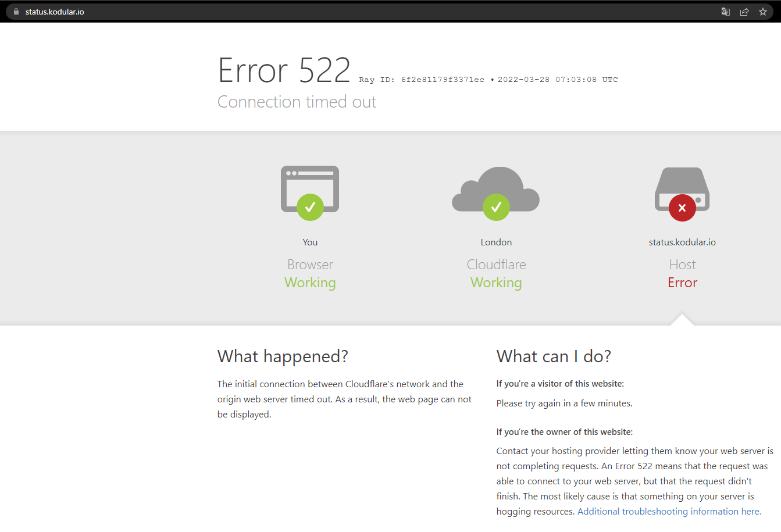
Task: Click the 'Cloudflare' label
Action: click(496, 265)
